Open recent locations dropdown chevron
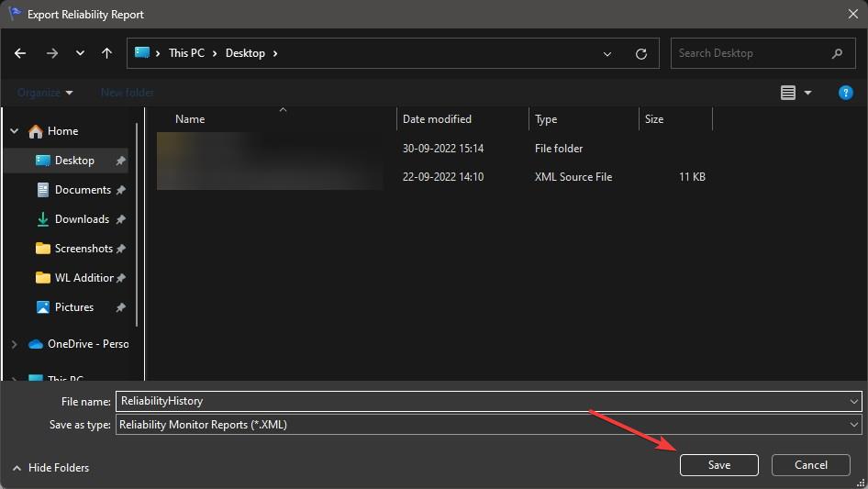868x489 pixels. click(80, 53)
